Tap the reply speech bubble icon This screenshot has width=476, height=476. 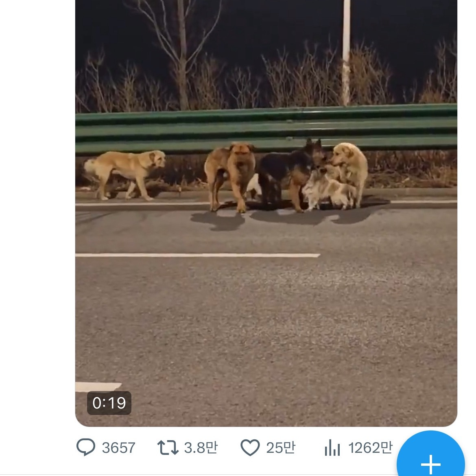pyautogui.click(x=86, y=448)
